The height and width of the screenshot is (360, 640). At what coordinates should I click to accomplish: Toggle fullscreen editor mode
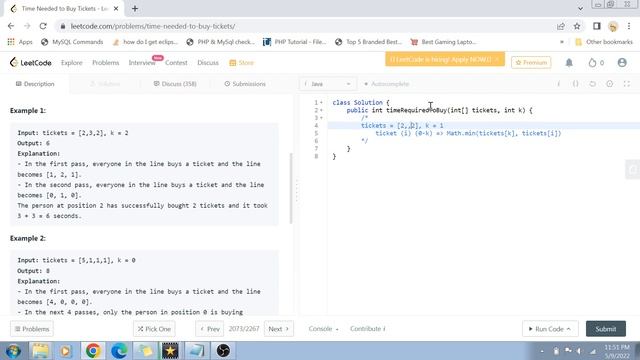coord(627,84)
